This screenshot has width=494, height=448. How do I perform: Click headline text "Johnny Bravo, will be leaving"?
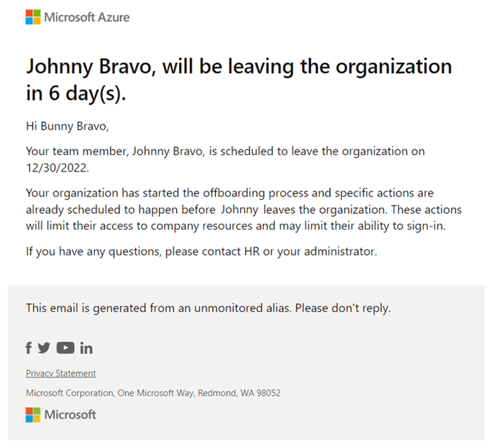tap(144, 67)
